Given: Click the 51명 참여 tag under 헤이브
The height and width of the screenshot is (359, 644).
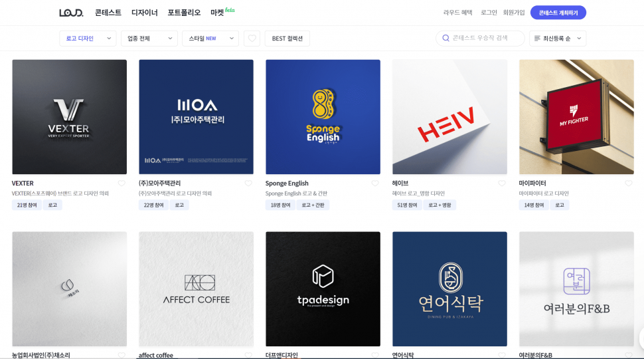Looking at the screenshot, I should tap(407, 205).
